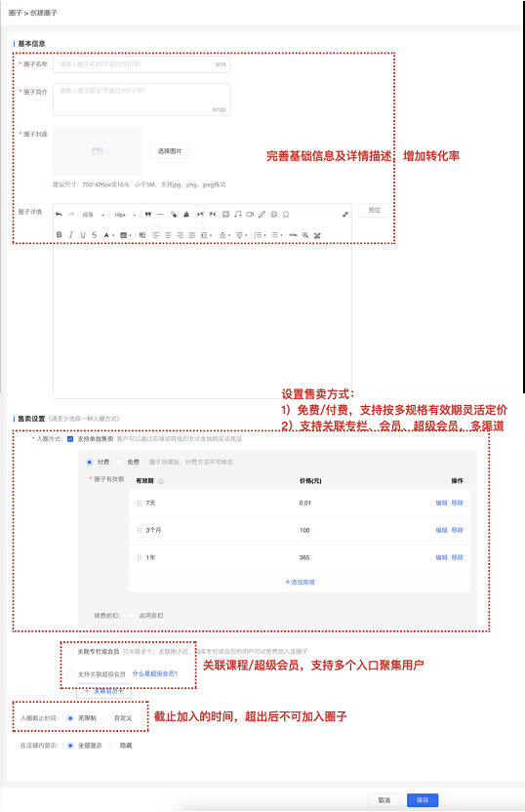Open the font color dropdown arrow
Screen dimensions: 525x812
point(113,235)
